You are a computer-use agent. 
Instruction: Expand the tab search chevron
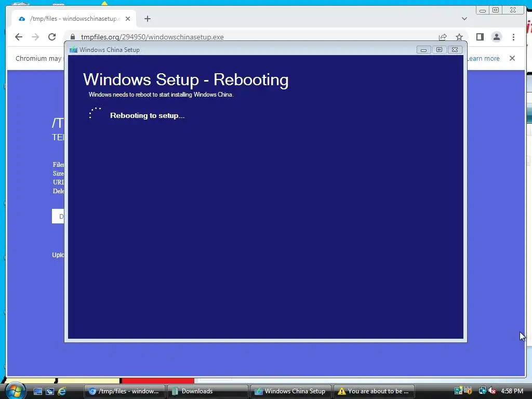pos(464,19)
